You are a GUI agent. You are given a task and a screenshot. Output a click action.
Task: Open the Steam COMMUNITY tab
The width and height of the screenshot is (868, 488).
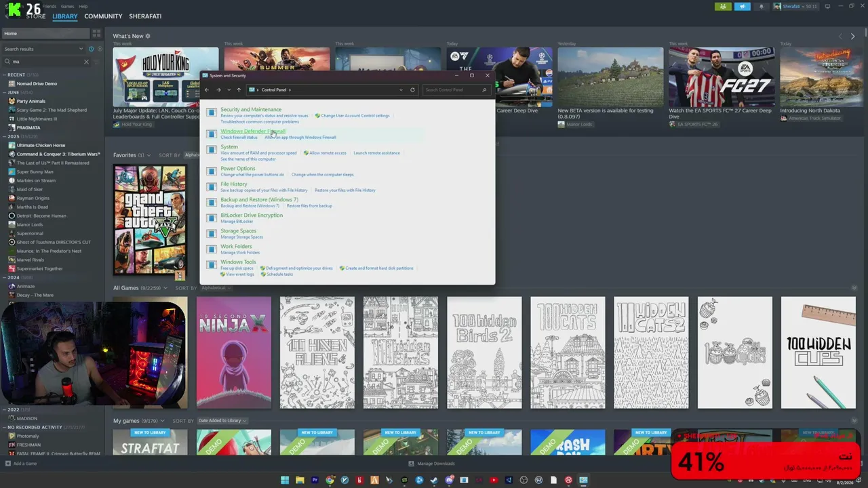[103, 16]
